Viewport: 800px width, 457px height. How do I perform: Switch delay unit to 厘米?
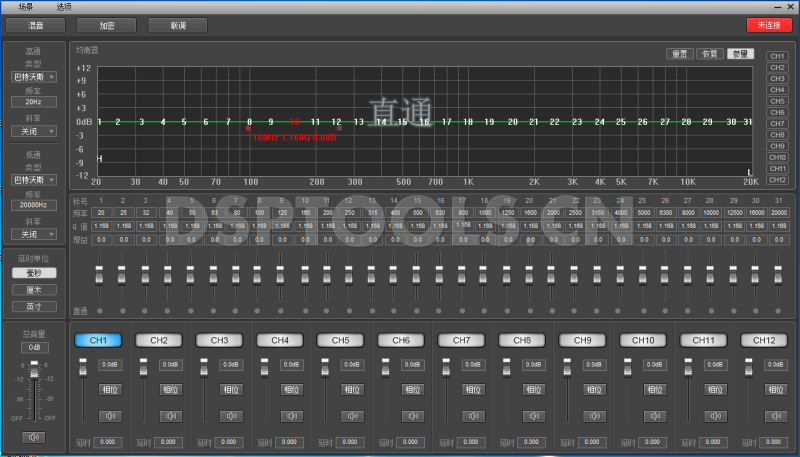[34, 289]
